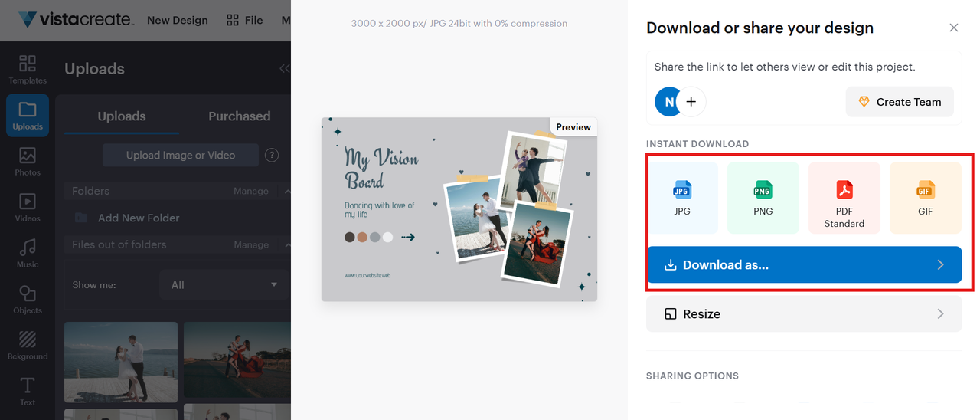
Task: Click Add New Folder
Action: coord(128,218)
